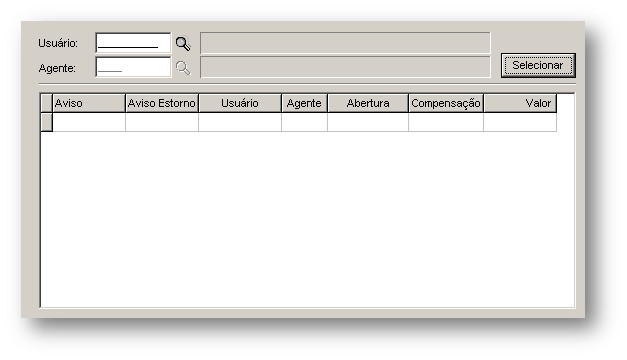The width and height of the screenshot is (627, 360).
Task: Click the Usuário name display field
Action: point(345,43)
